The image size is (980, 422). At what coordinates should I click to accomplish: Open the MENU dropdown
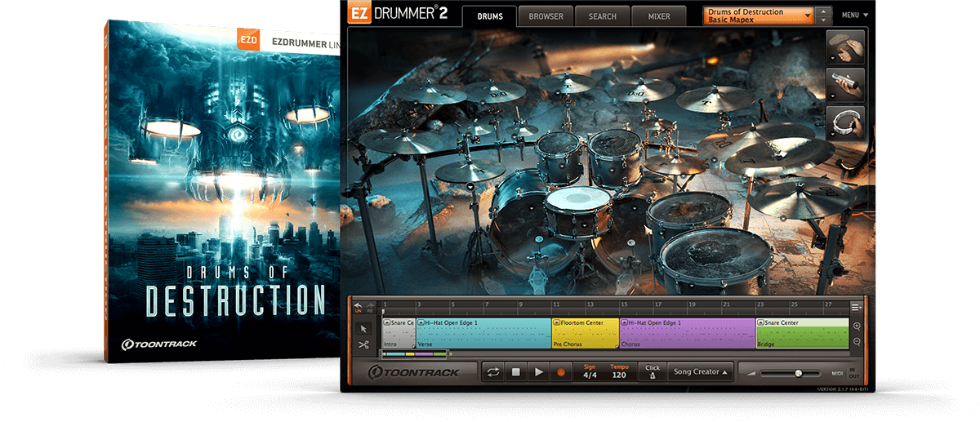[x=855, y=16]
